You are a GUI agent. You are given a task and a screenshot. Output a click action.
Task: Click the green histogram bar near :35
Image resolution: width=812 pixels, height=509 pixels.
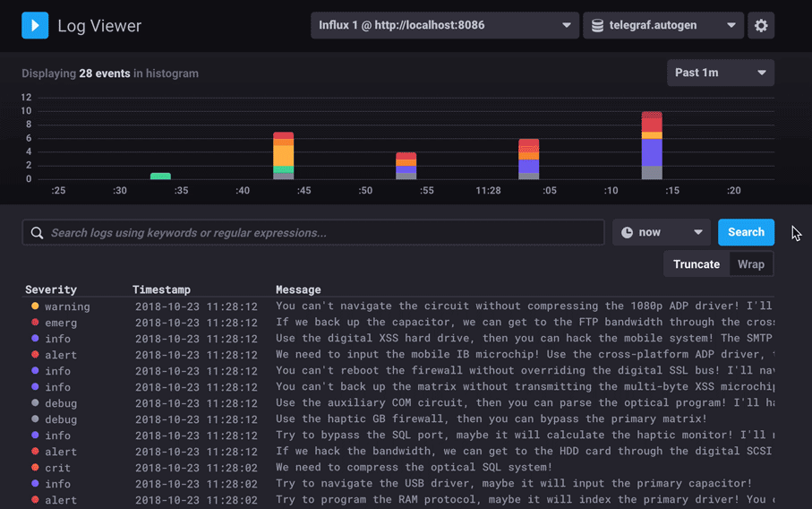(x=160, y=176)
